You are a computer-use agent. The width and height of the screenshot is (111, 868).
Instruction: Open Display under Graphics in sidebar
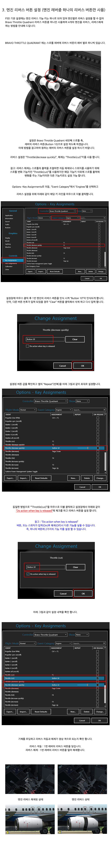click(x=7, y=238)
